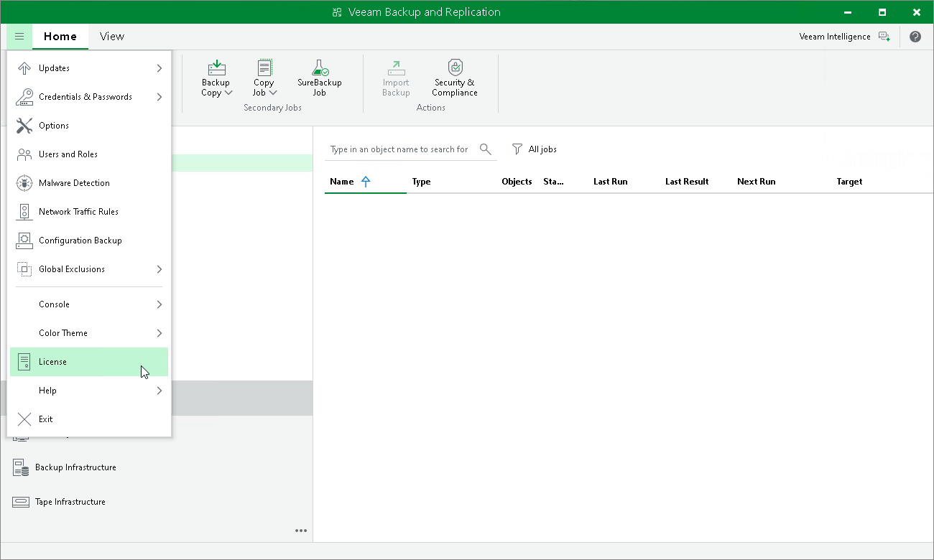Open Users and Roles
The height and width of the screenshot is (560, 934).
(x=89, y=154)
